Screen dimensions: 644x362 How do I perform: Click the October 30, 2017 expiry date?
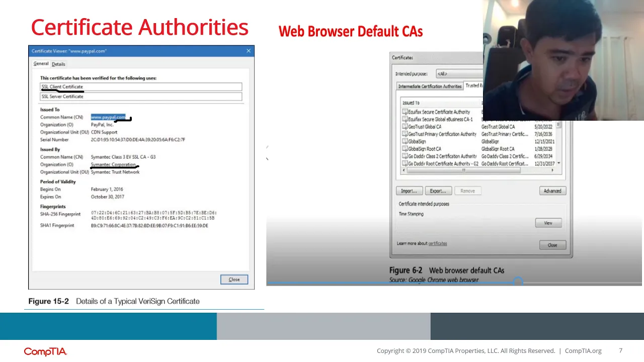pos(107,197)
